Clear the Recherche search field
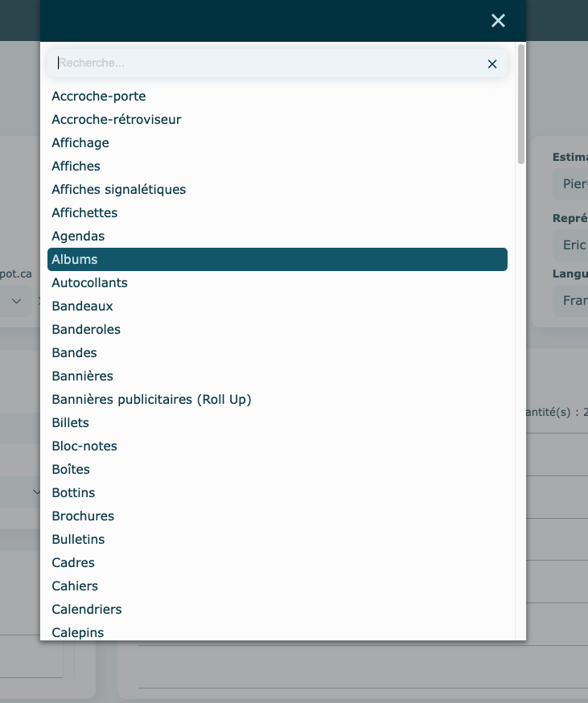This screenshot has width=588, height=703. point(492,64)
